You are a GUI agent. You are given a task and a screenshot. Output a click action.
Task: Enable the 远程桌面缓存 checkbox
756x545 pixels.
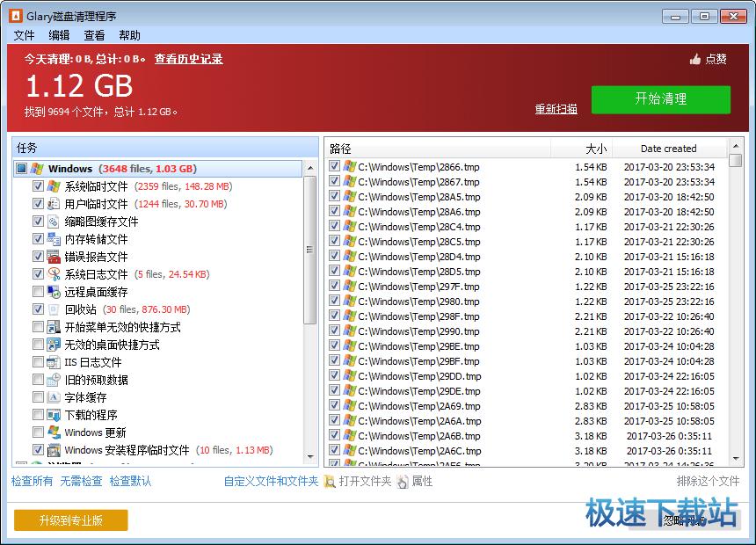pyautogui.click(x=38, y=292)
